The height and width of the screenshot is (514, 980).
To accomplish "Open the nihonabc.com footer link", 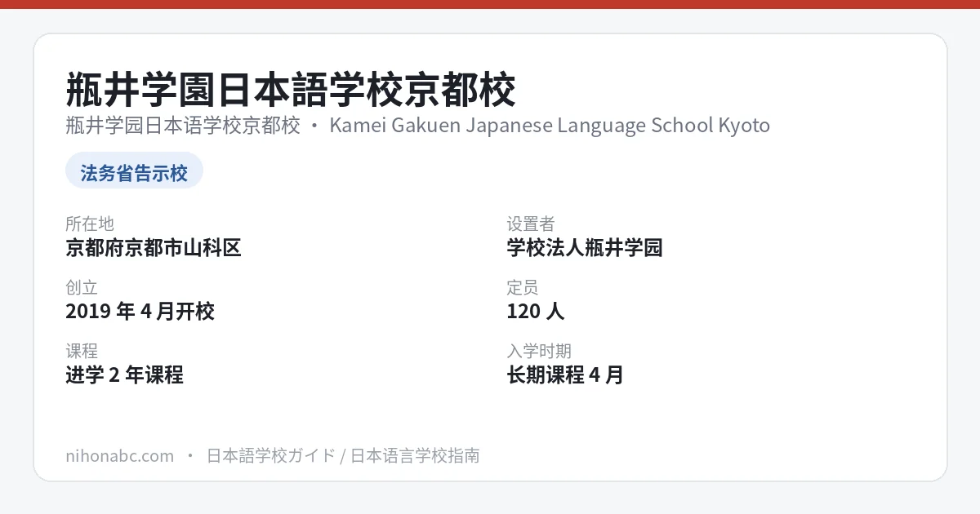I will point(119,455).
